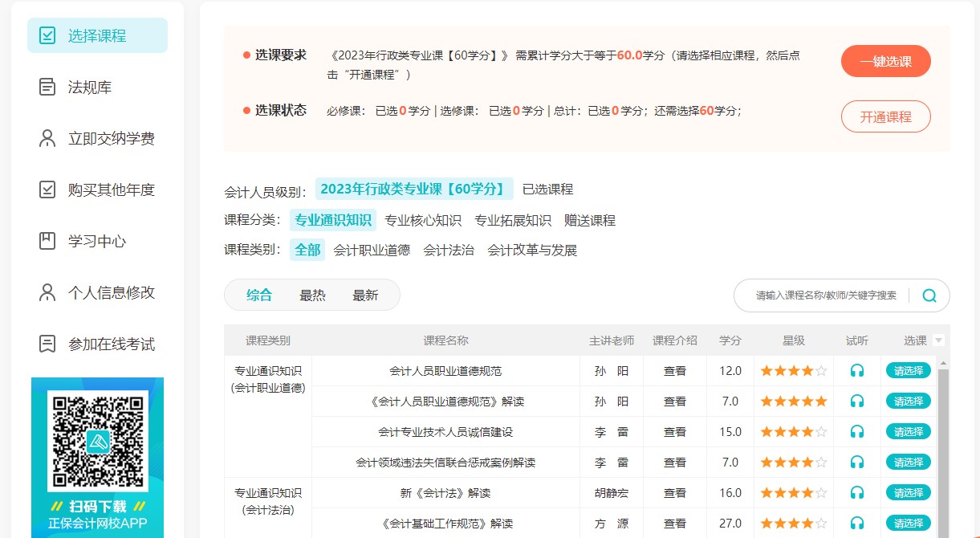Screen dimensions: 980x538
Task: Open 法规库 from sidebar
Action: pyautogui.click(x=89, y=88)
